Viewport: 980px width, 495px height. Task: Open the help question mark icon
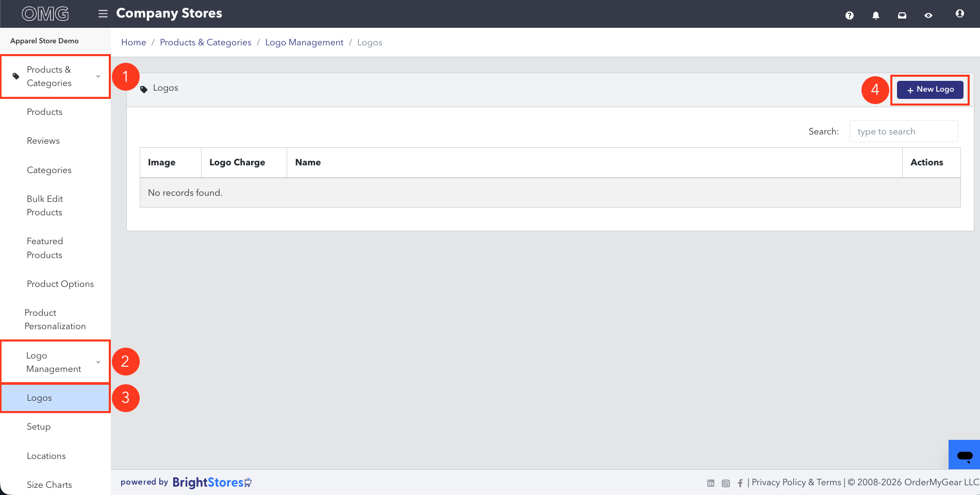[x=850, y=15]
